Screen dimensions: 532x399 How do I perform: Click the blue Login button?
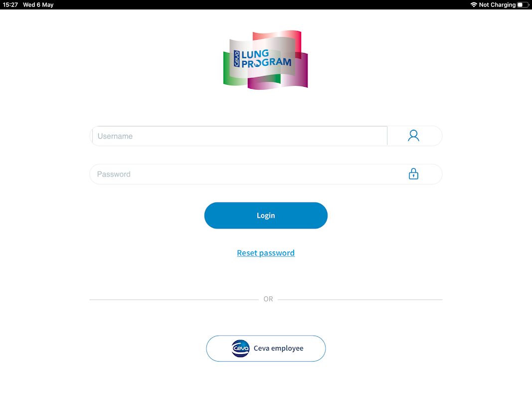[266, 215]
